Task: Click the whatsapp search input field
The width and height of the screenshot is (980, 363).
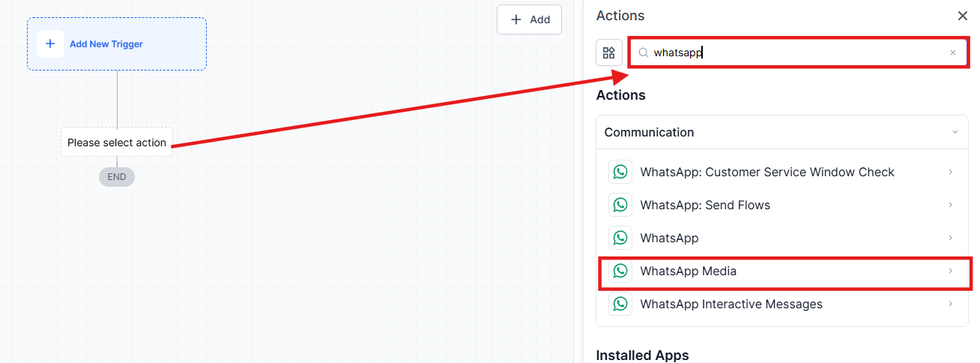Action: [797, 52]
